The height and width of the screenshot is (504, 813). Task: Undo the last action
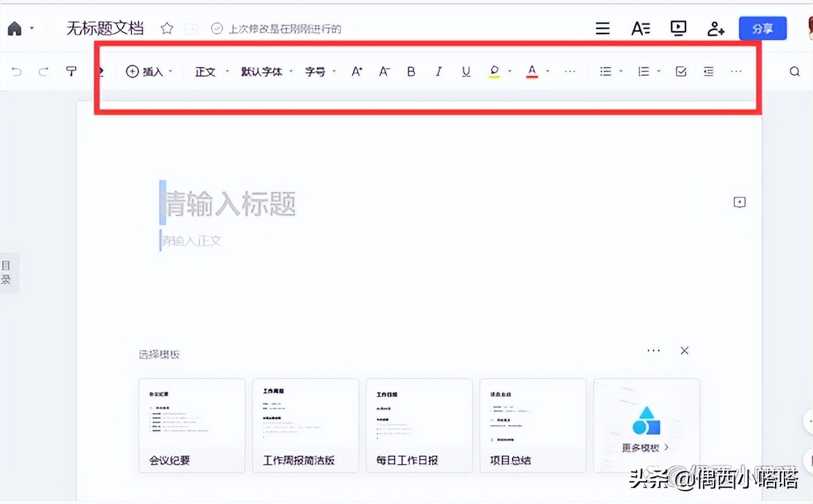(26, 71)
